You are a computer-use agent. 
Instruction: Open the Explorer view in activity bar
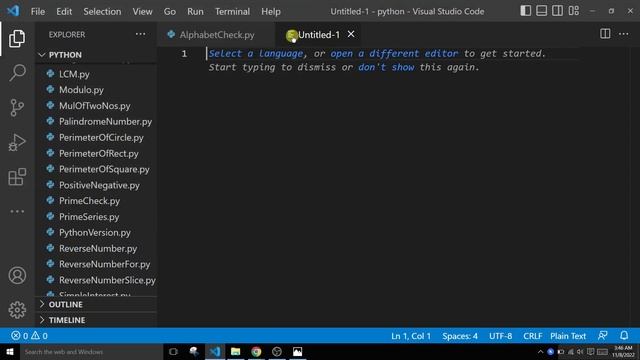point(17,38)
